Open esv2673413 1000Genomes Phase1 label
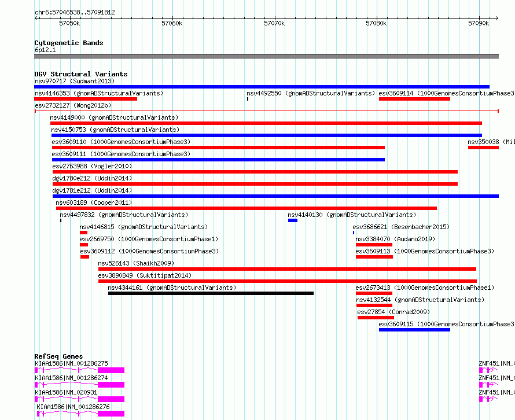 click(x=425, y=288)
